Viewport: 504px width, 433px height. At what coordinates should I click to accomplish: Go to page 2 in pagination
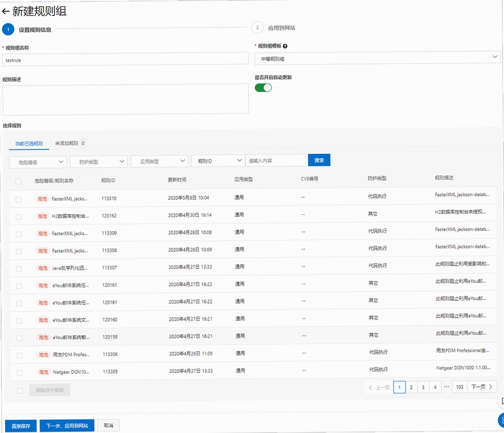(411, 387)
